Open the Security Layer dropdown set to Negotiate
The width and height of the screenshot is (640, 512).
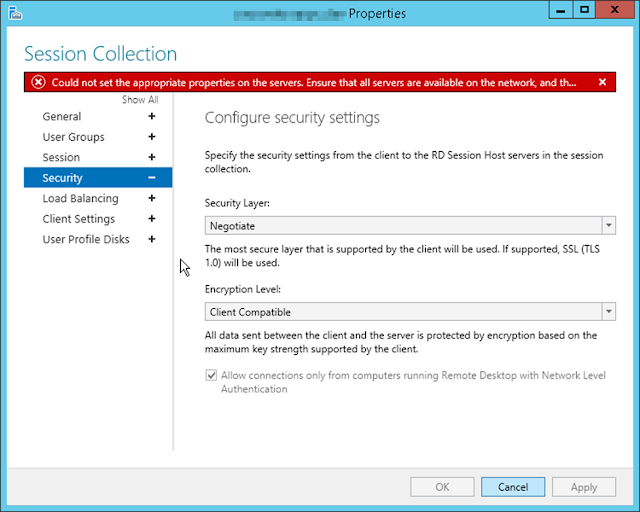(410, 225)
